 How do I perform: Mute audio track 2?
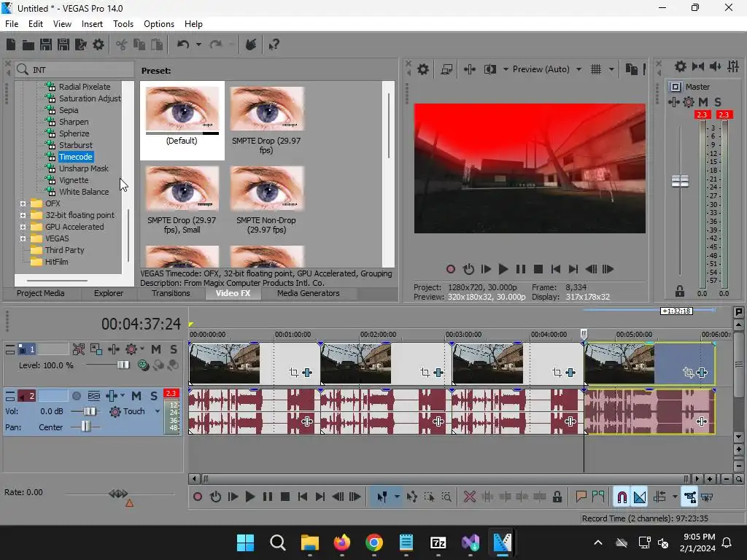click(136, 396)
